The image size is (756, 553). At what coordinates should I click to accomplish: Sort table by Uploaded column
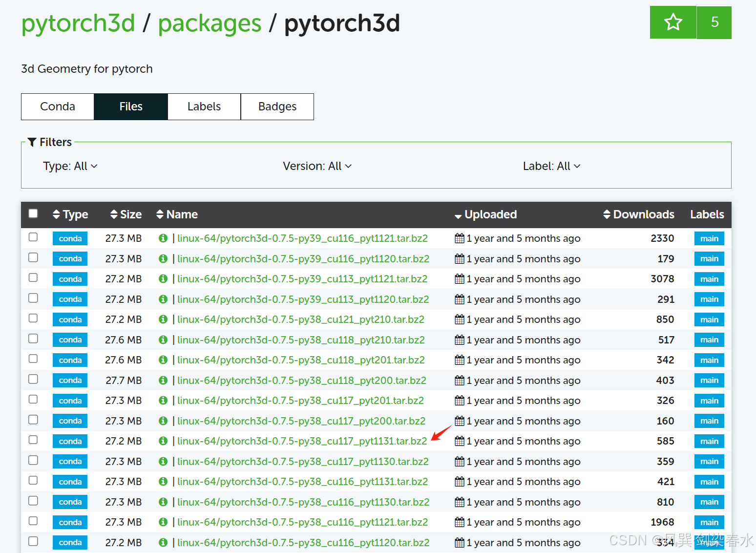[x=485, y=214]
